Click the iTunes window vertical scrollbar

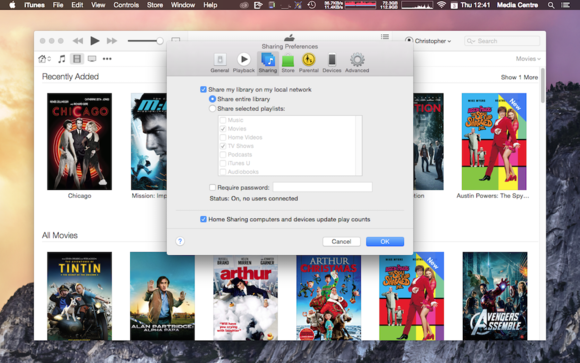point(543,85)
